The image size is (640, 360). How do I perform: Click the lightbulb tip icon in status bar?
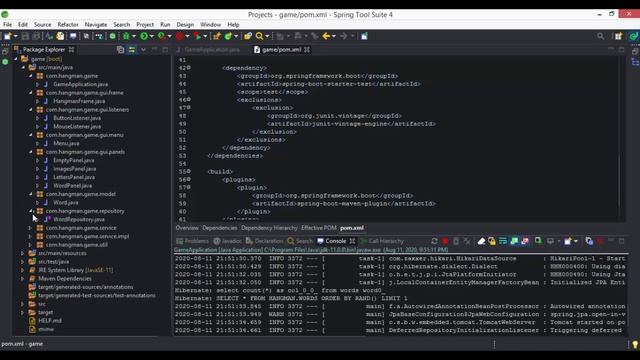(x=635, y=344)
